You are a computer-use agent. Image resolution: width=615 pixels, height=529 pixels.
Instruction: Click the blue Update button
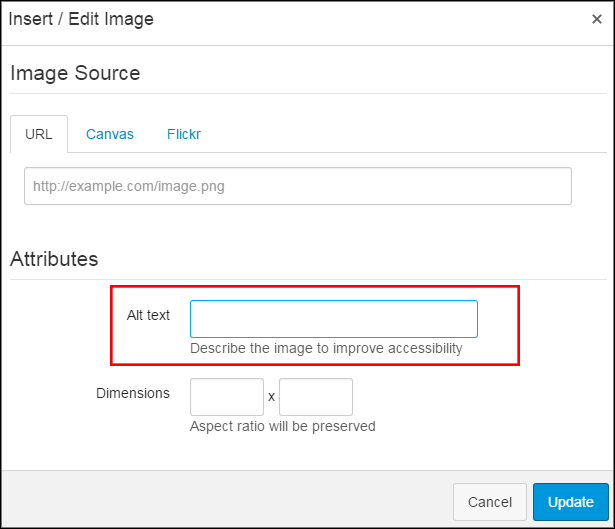coord(571,502)
